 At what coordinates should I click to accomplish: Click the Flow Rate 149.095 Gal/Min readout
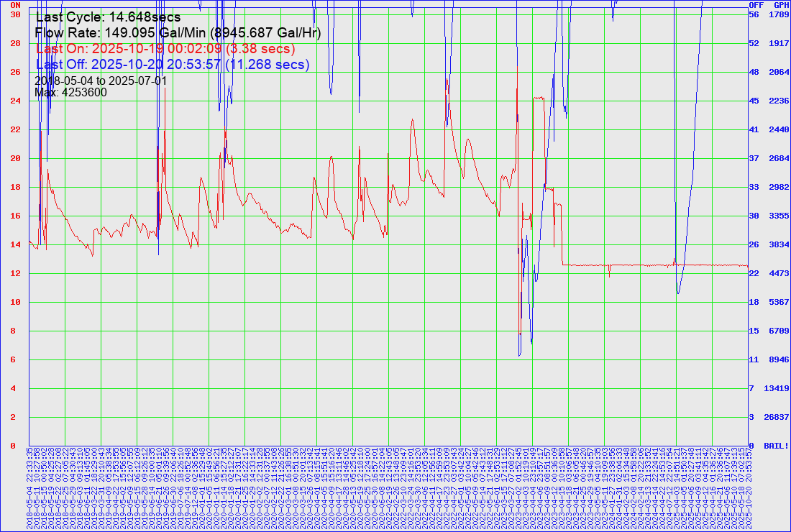pos(178,33)
